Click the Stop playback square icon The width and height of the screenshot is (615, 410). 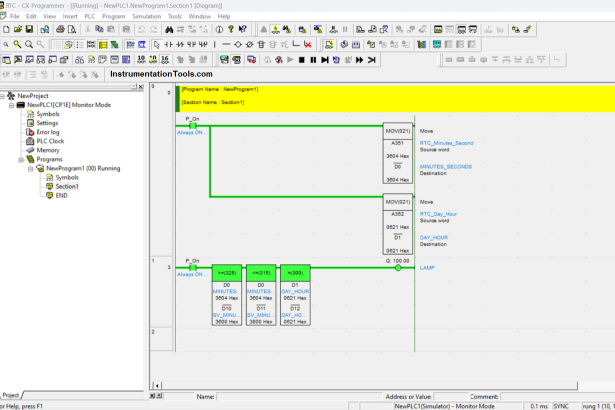pyautogui.click(x=301, y=60)
